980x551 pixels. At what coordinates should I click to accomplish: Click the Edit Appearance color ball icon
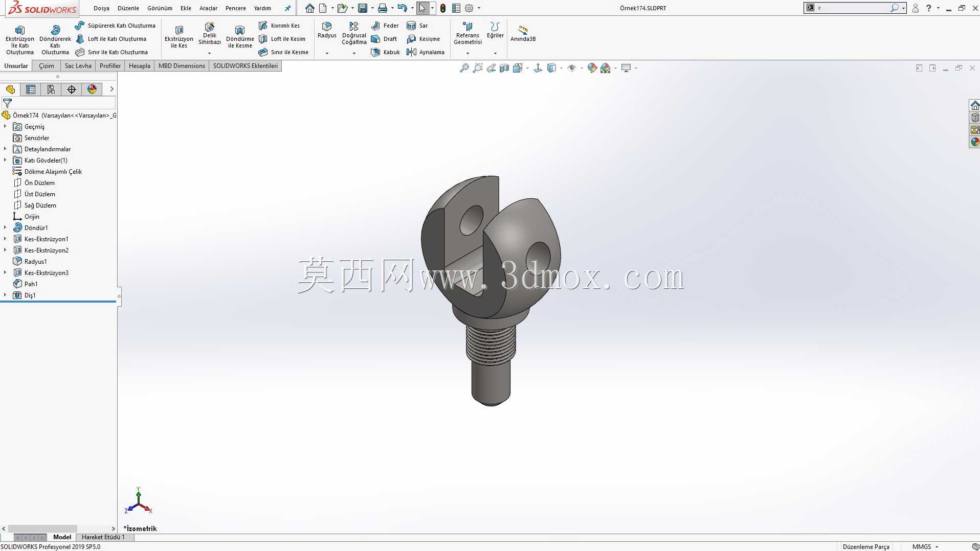click(x=592, y=68)
